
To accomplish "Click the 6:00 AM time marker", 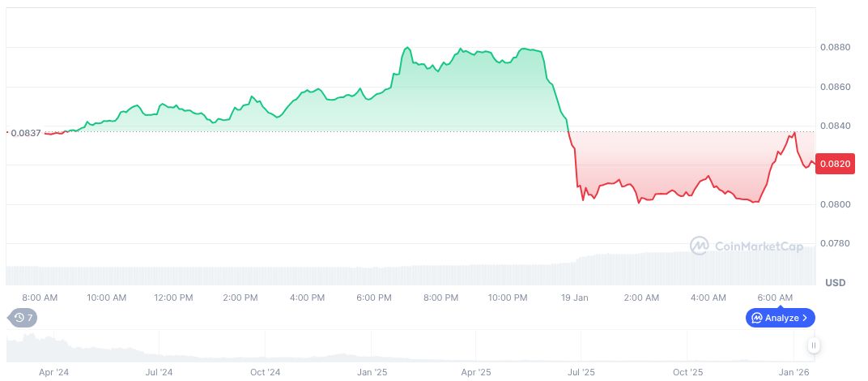I will click(x=776, y=298).
